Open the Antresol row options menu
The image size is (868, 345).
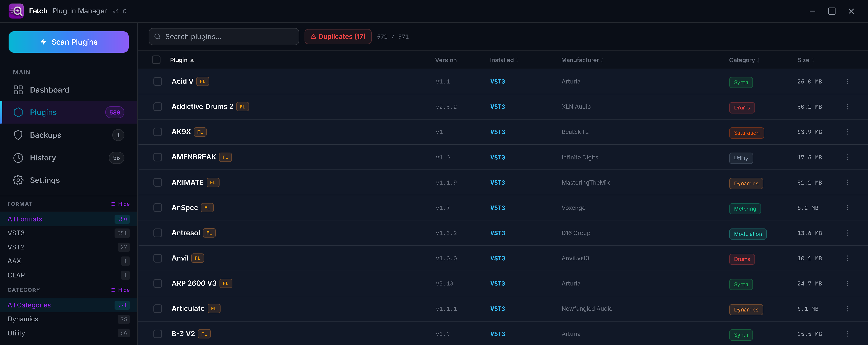pyautogui.click(x=848, y=233)
